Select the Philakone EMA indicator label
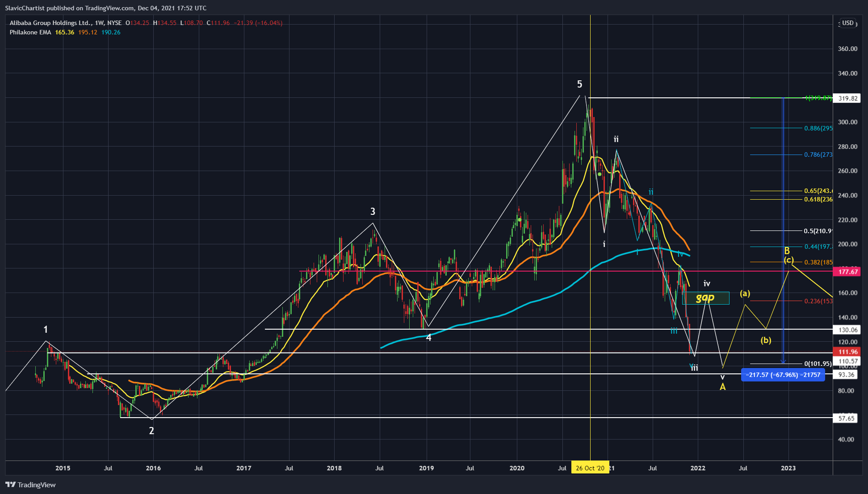 point(30,32)
